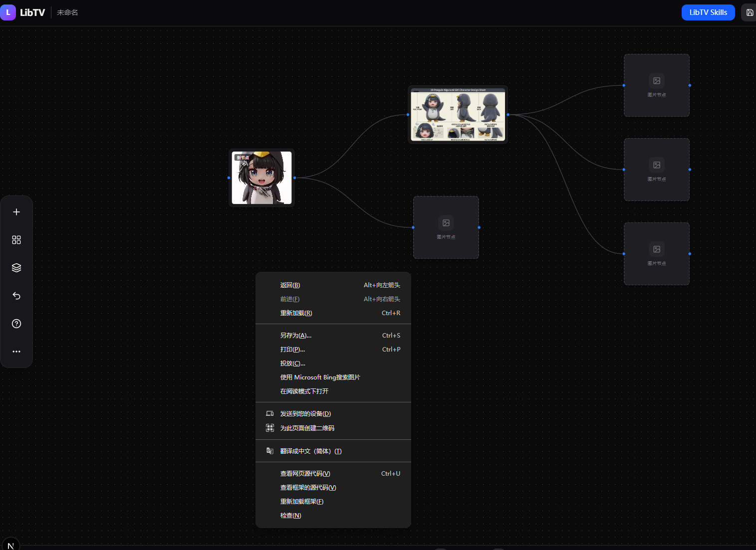
Task: Click 图片节点 label in bottom right node
Action: point(657,263)
